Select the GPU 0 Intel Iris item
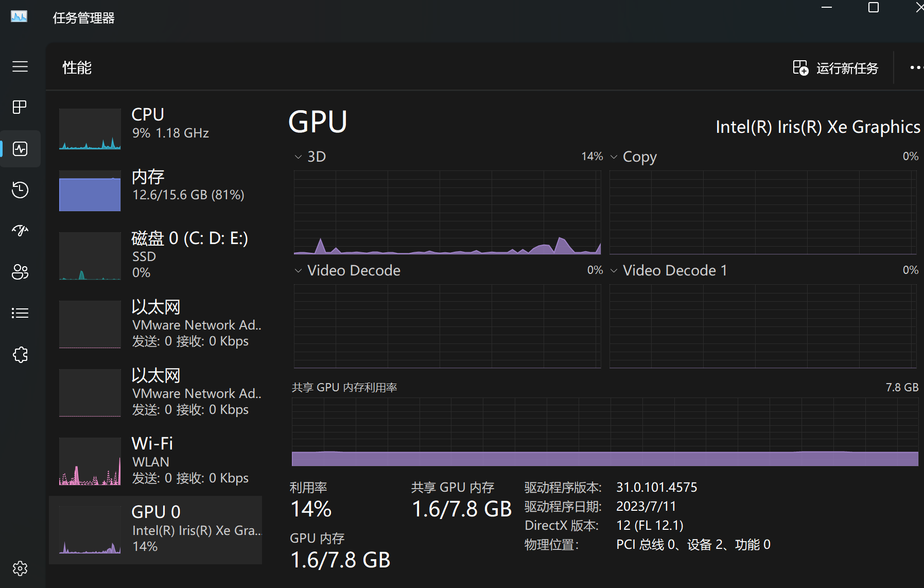 (x=155, y=530)
